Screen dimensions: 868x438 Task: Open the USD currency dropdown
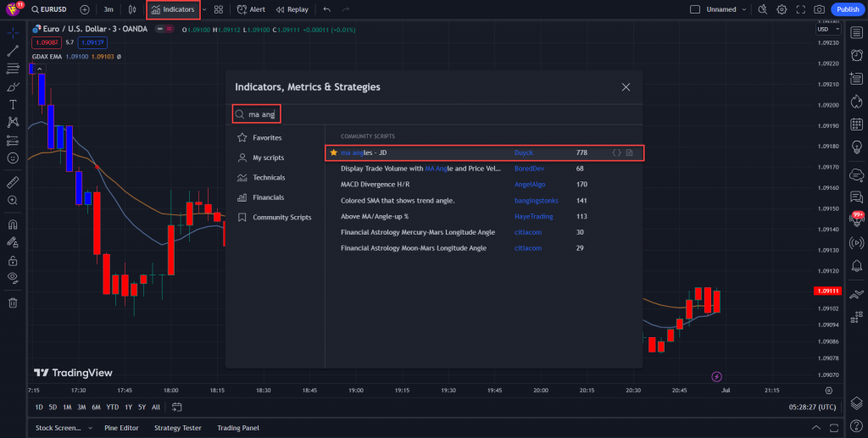[x=829, y=30]
